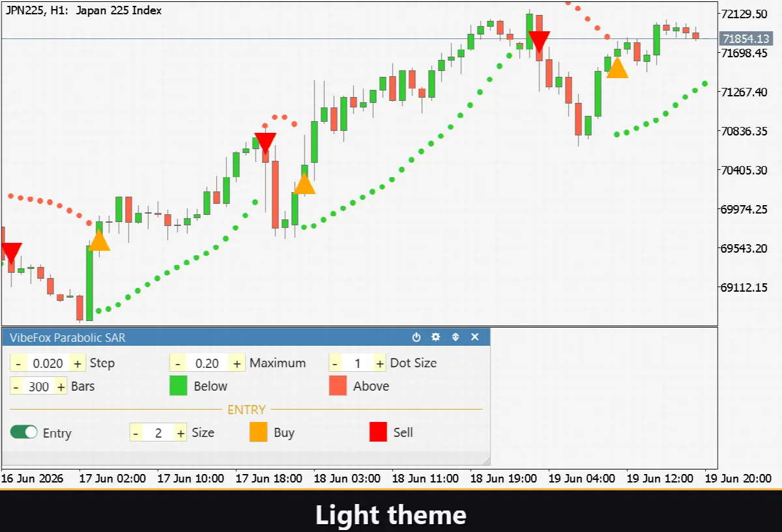Viewport: 782px width, 532px height.
Task: Change the red Sell arrow color swatch
Action: 379,432
